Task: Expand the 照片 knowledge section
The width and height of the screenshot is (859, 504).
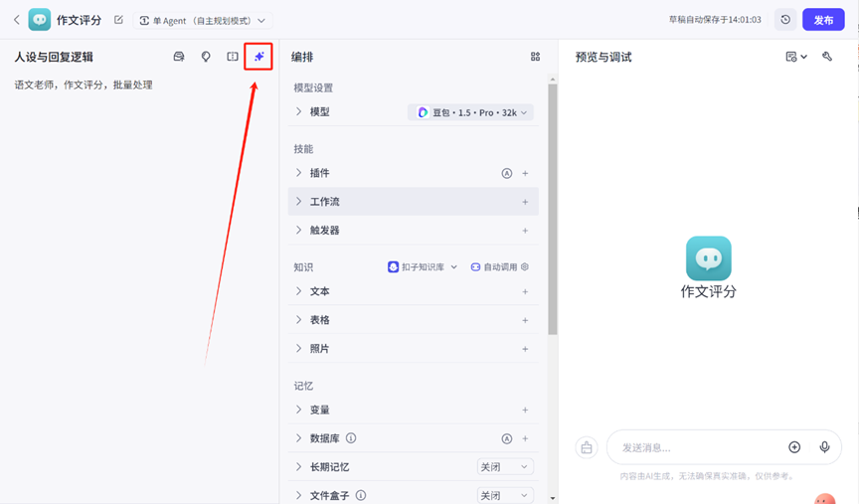Action: (298, 348)
